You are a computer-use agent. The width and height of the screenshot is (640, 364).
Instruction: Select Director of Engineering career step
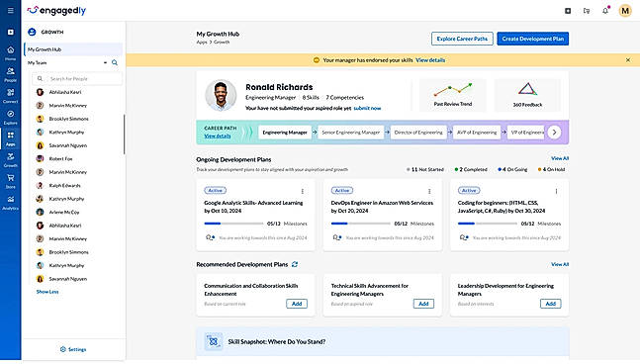[418, 133]
